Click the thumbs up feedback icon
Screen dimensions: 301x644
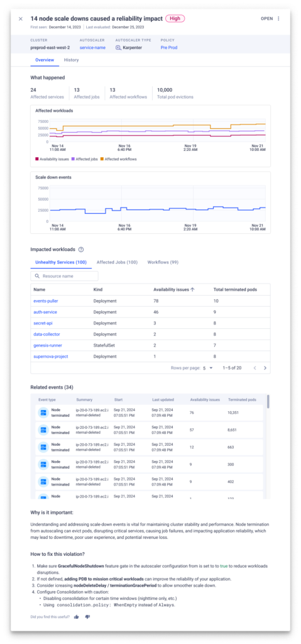(x=77, y=616)
